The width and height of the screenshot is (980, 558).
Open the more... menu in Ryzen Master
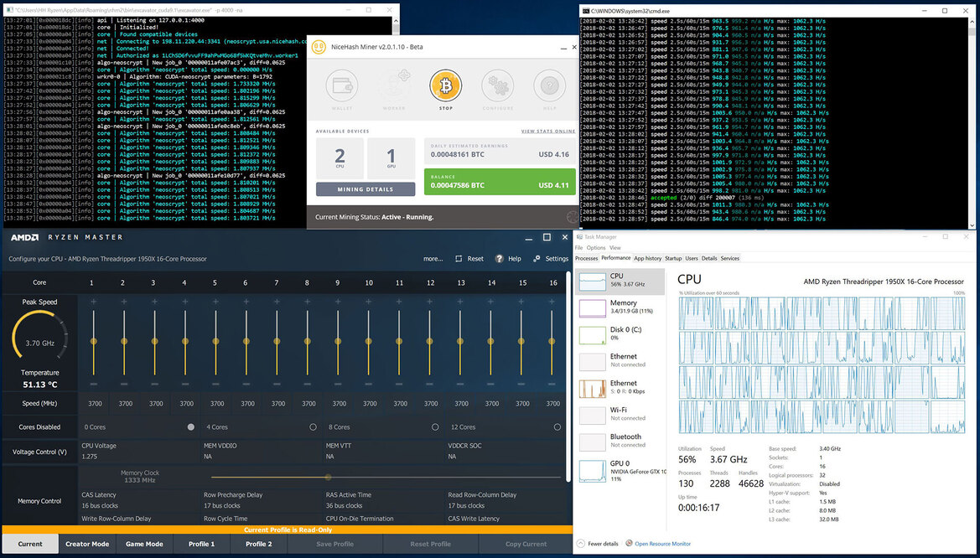tap(433, 259)
